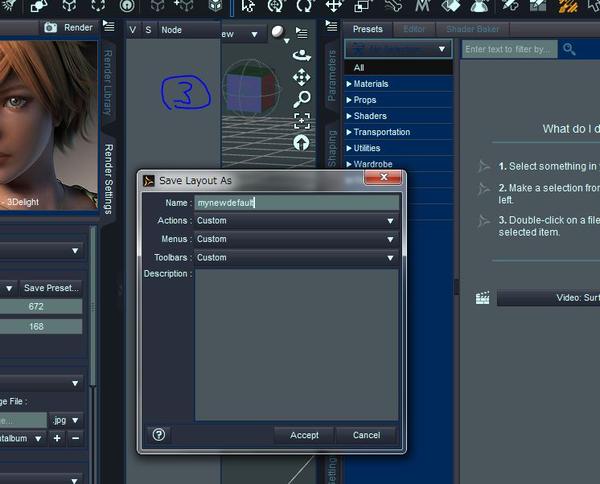Click the viewport zoom magnifier control
The height and width of the screenshot is (484, 600).
pyautogui.click(x=302, y=99)
